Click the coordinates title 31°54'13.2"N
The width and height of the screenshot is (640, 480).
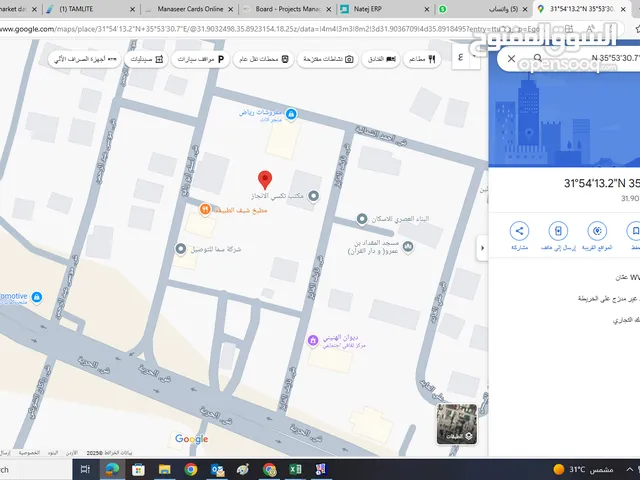point(602,183)
